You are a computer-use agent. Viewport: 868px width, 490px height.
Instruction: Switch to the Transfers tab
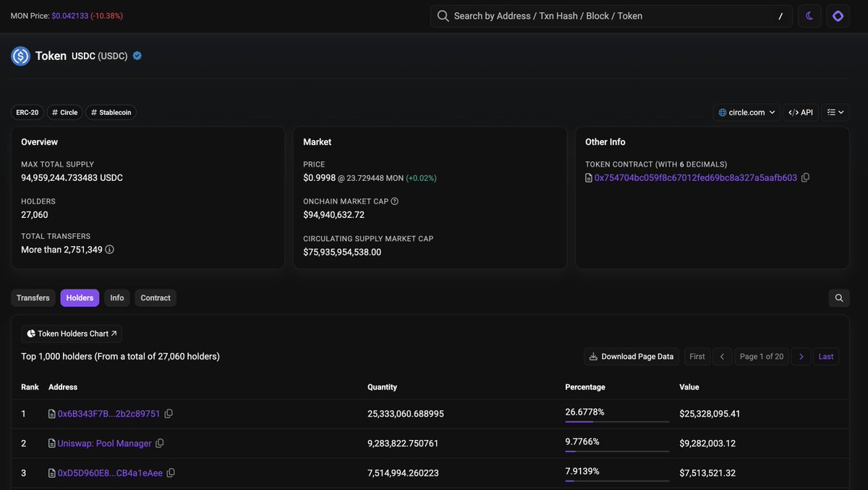[x=33, y=297]
